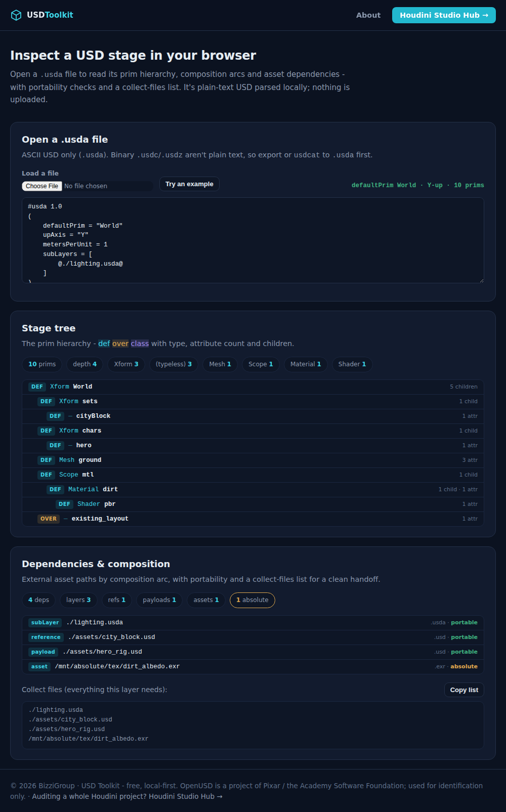Select the Xform World tree row
The height and width of the screenshot is (812, 506).
click(253, 387)
